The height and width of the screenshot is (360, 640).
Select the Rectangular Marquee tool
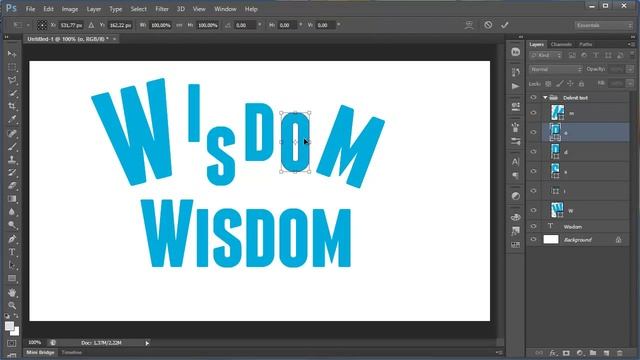coord(12,67)
